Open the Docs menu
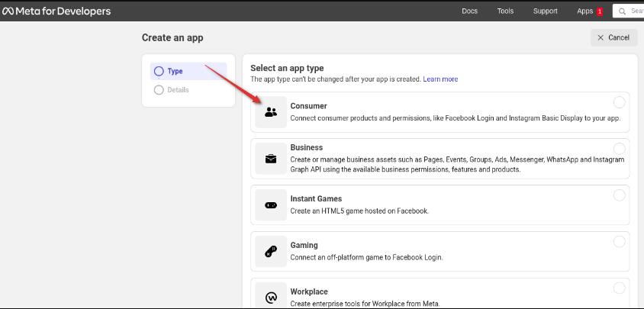Screen dimensions: 644x309 (469, 11)
